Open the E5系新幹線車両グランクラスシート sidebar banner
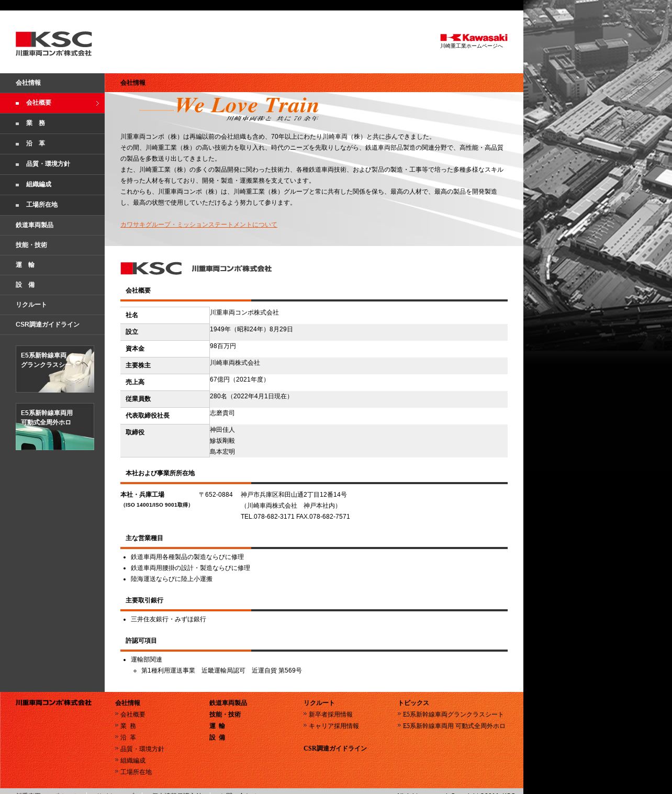 pos(55,369)
